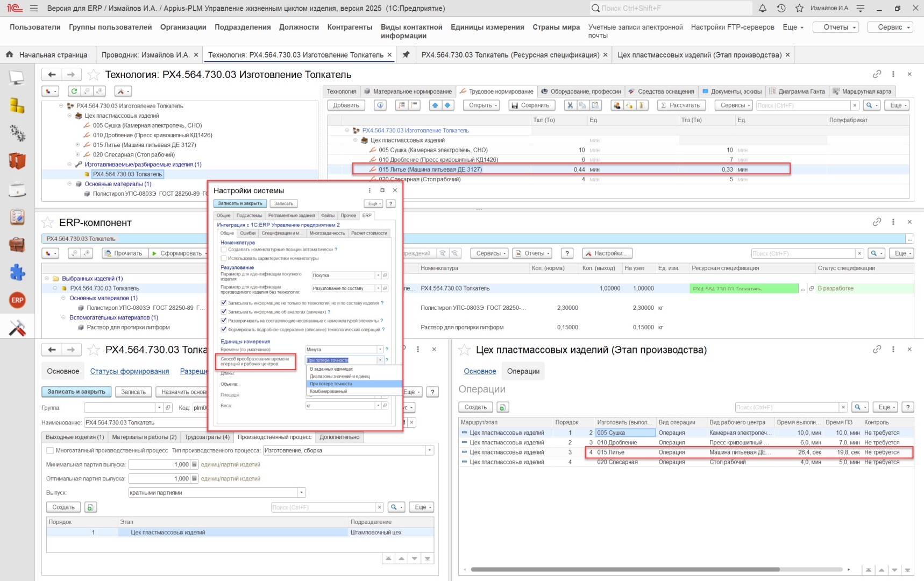This screenshot has width=924, height=581.
Task: Switch to 'Диаграмма Ганта' tab
Action: (801, 91)
